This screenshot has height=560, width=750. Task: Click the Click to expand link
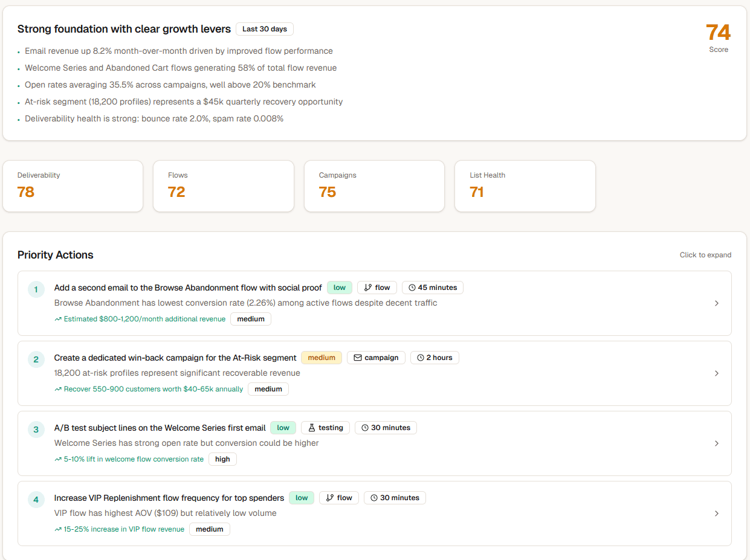point(705,255)
